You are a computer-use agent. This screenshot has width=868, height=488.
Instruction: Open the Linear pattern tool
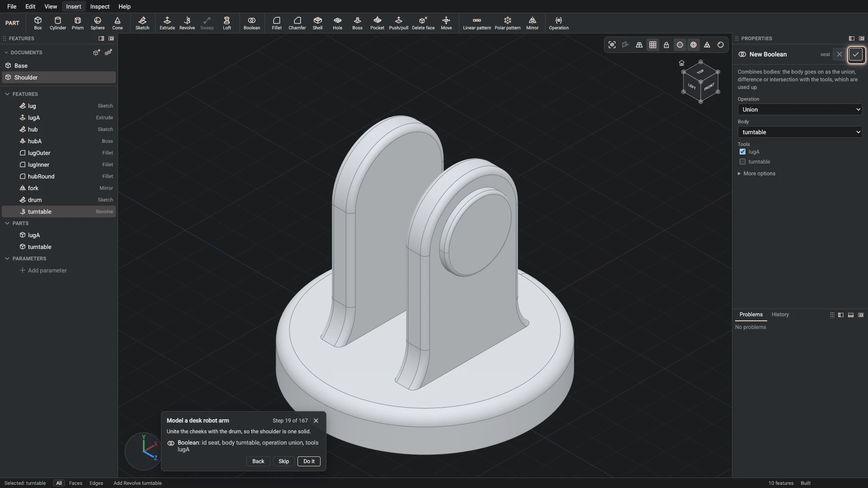click(477, 23)
